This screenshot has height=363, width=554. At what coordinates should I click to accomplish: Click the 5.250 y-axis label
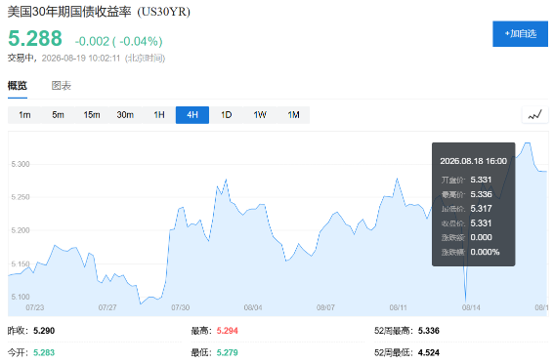point(20,197)
